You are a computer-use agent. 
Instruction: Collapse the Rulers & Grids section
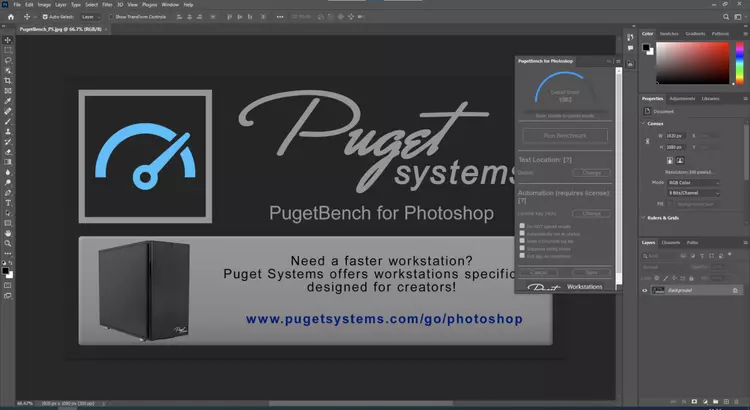643,218
